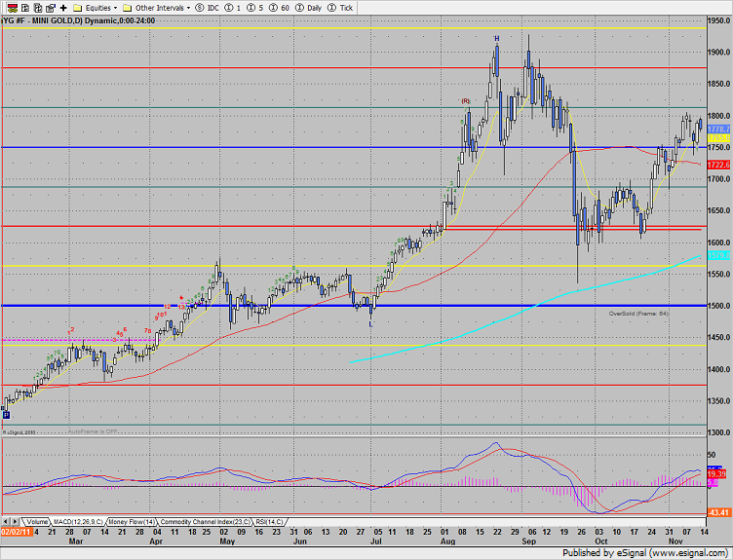Image resolution: width=733 pixels, height=560 pixels.
Task: Click the blue H high marker on chart
Action: point(497,39)
